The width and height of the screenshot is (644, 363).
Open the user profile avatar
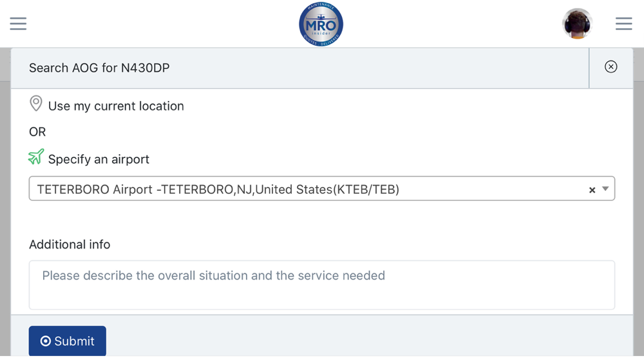[x=576, y=24]
